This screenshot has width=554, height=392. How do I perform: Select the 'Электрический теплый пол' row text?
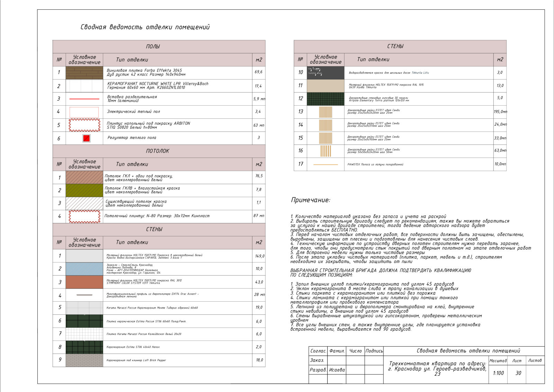click(x=133, y=112)
